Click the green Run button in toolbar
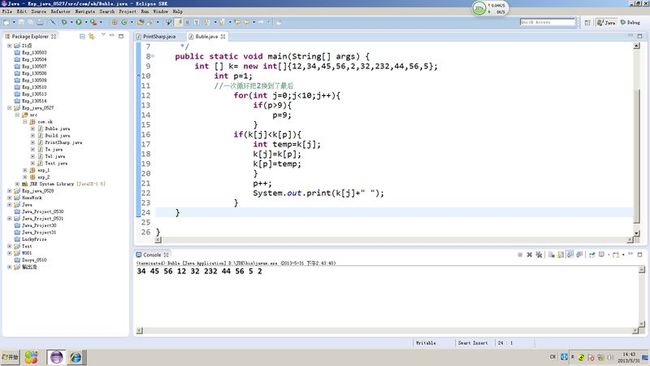Image resolution: width=650 pixels, height=366 pixels. click(x=78, y=22)
